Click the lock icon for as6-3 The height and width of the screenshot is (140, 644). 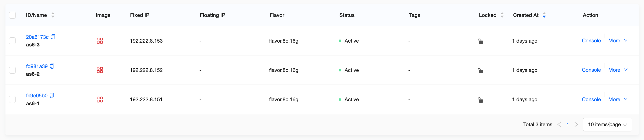(x=480, y=41)
